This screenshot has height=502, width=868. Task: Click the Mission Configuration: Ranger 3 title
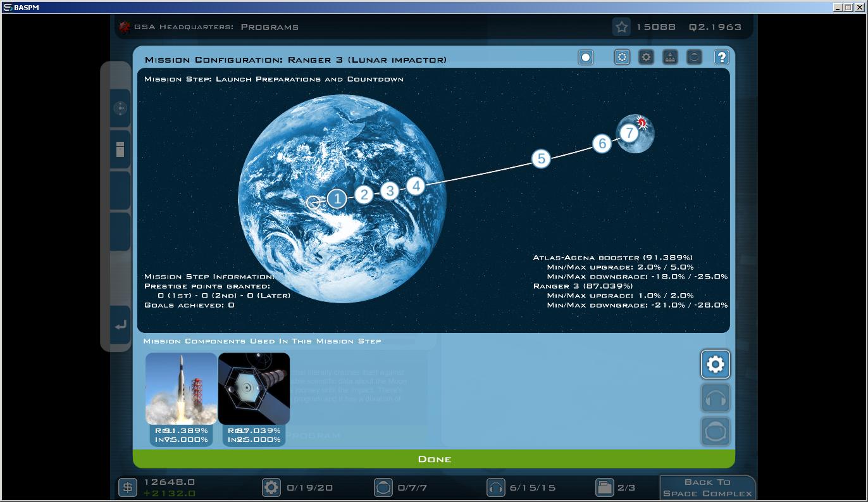click(x=295, y=60)
